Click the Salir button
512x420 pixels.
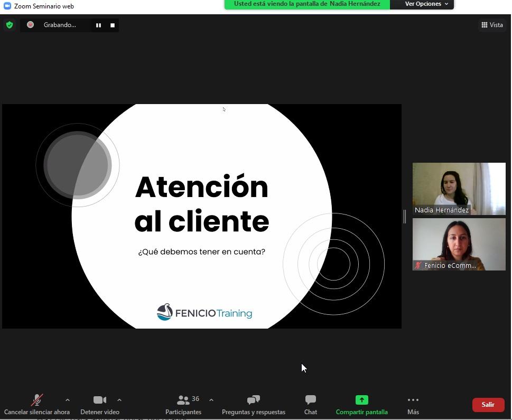click(488, 405)
